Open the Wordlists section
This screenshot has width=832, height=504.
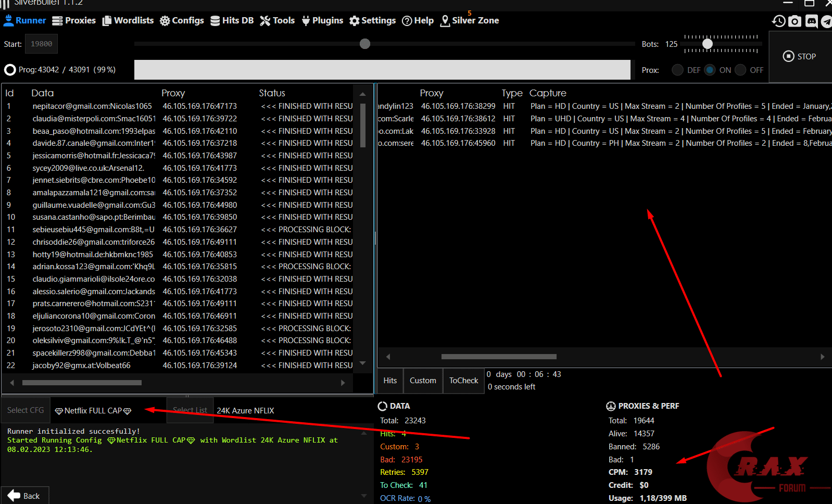pos(128,20)
